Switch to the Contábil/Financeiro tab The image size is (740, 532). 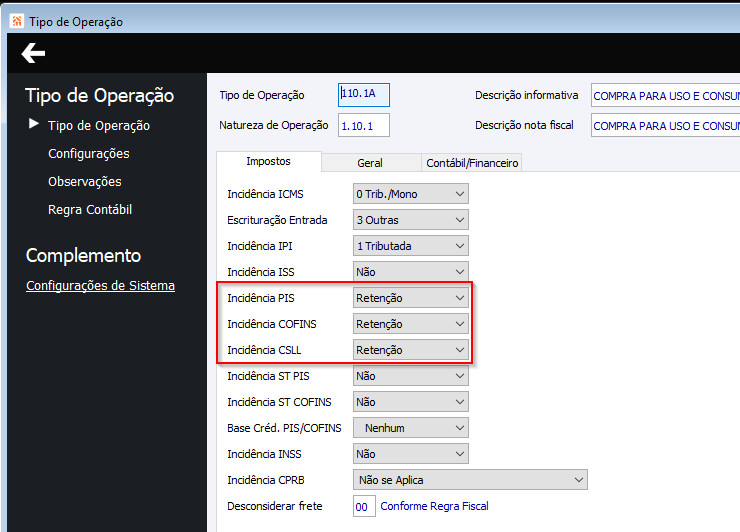472,163
